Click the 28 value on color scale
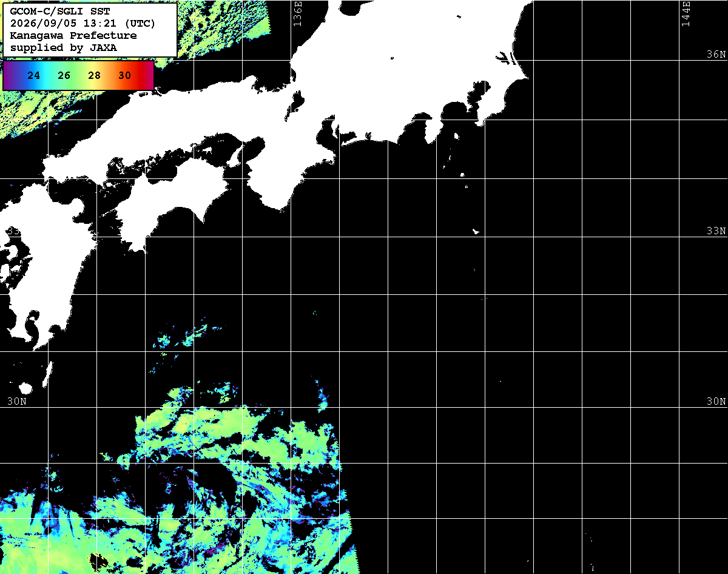This screenshot has height=574, width=728. (x=95, y=76)
